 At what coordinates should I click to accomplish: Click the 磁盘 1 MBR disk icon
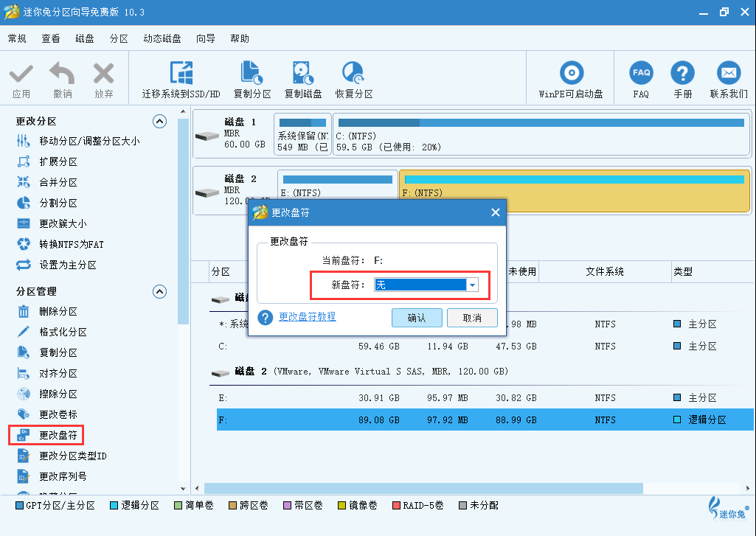207,136
